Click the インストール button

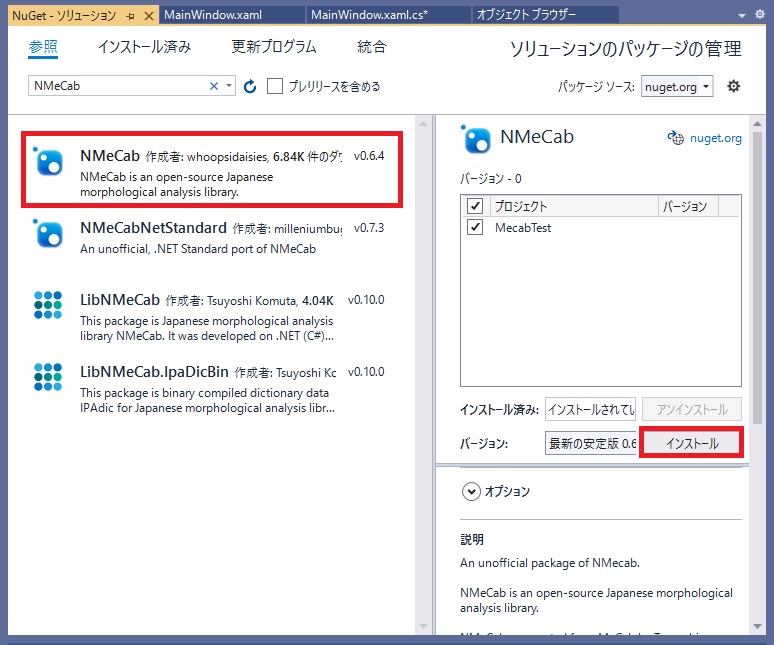pyautogui.click(x=692, y=443)
